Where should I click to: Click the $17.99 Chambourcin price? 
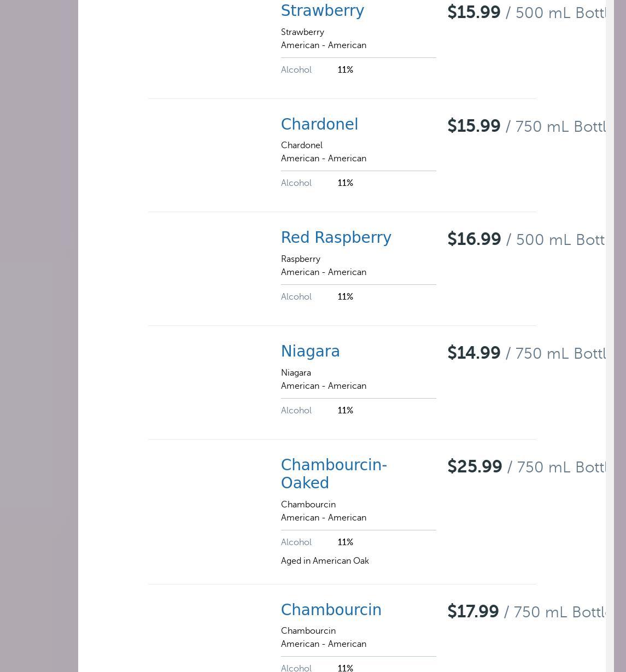click(x=473, y=612)
